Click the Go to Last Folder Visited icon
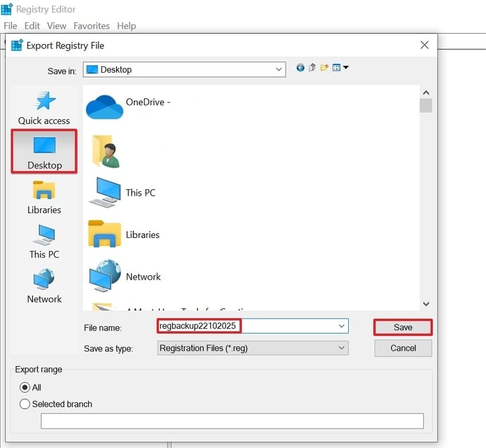Viewport: 486px width, 448px height. click(300, 67)
